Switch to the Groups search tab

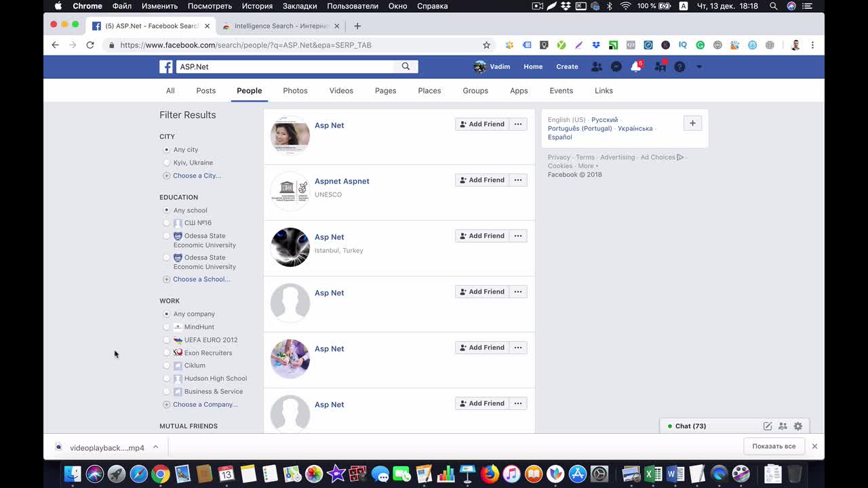(x=475, y=91)
